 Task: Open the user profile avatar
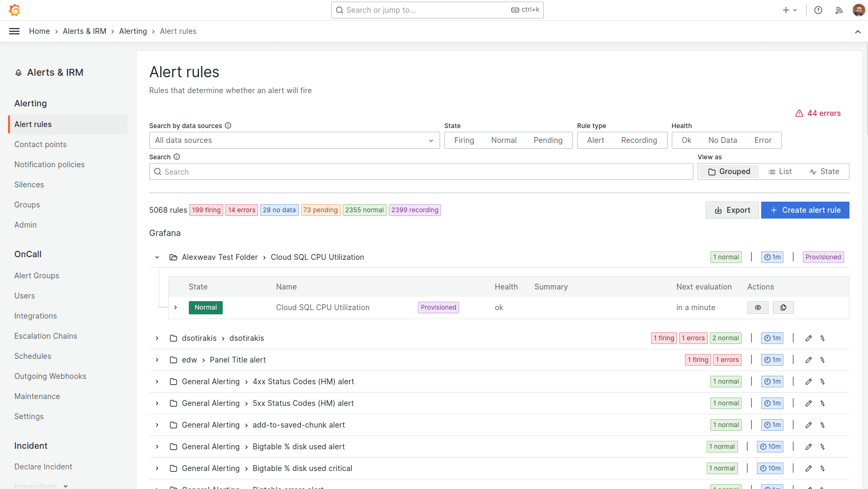click(859, 10)
